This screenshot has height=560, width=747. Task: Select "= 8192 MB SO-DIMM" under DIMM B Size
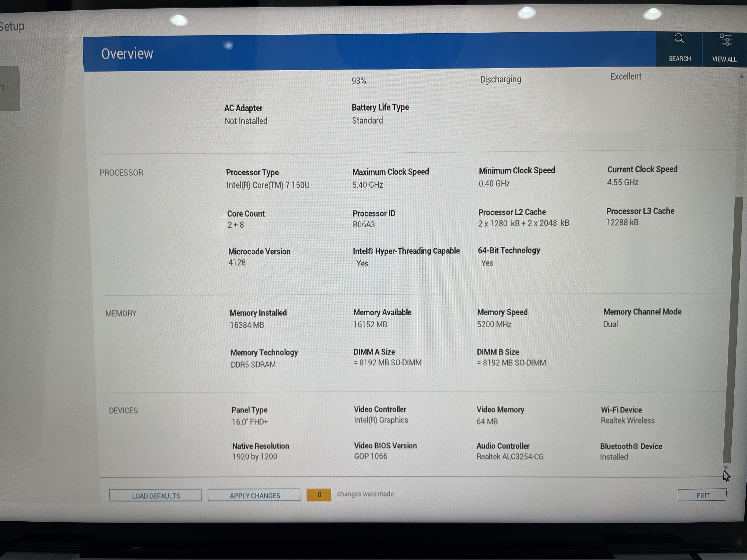tap(511, 363)
